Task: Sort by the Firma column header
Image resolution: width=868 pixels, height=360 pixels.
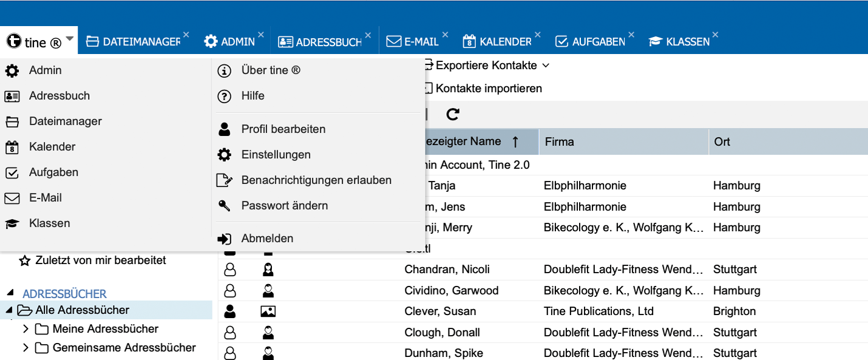Action: [x=622, y=142]
